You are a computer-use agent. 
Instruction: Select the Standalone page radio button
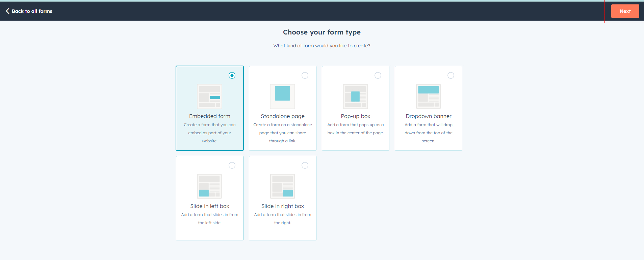[x=305, y=75]
